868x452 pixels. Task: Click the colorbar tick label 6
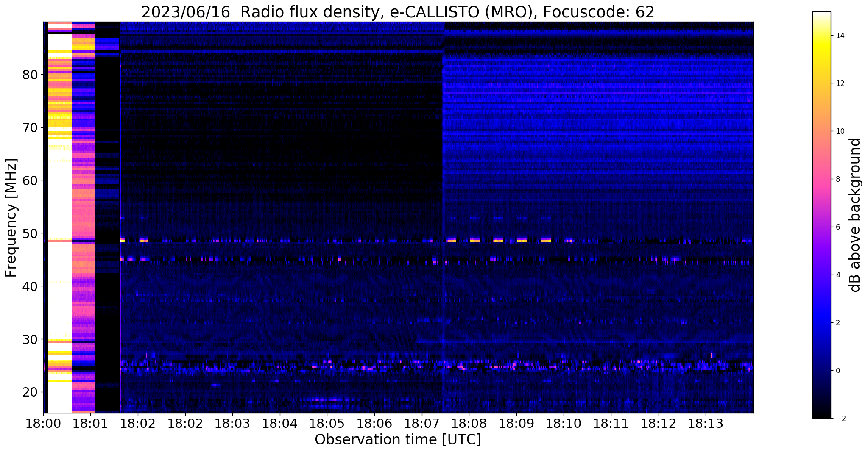(837, 227)
